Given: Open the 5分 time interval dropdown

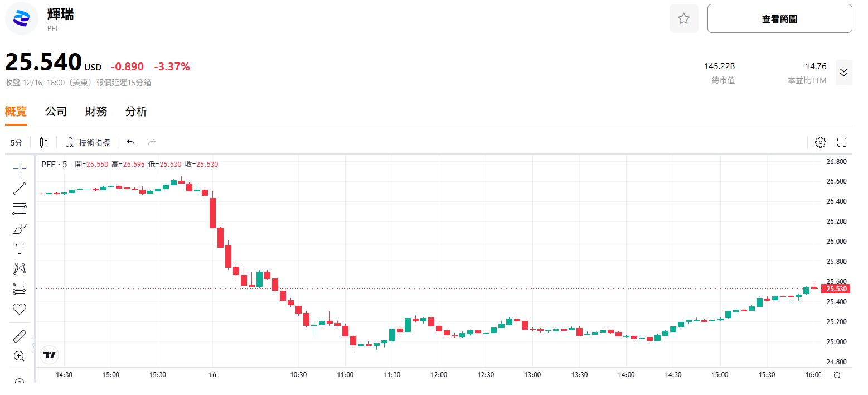Looking at the screenshot, I should pyautogui.click(x=17, y=143).
